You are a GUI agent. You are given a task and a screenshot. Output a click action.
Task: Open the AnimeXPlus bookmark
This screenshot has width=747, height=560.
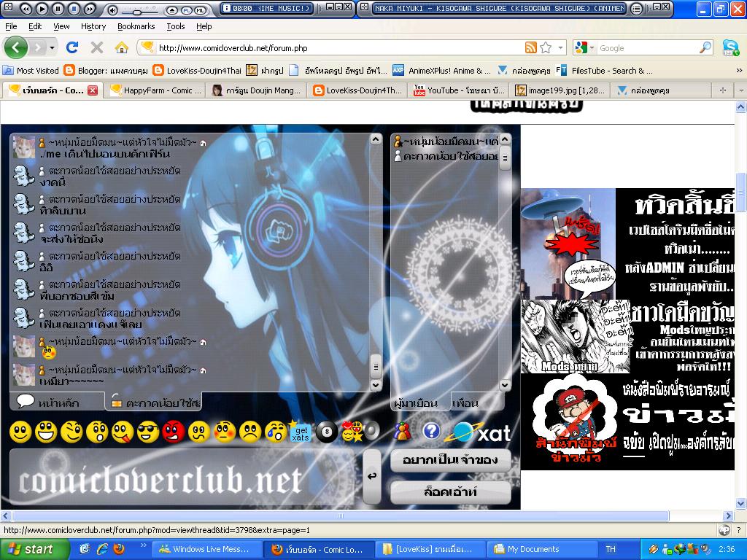(441, 71)
